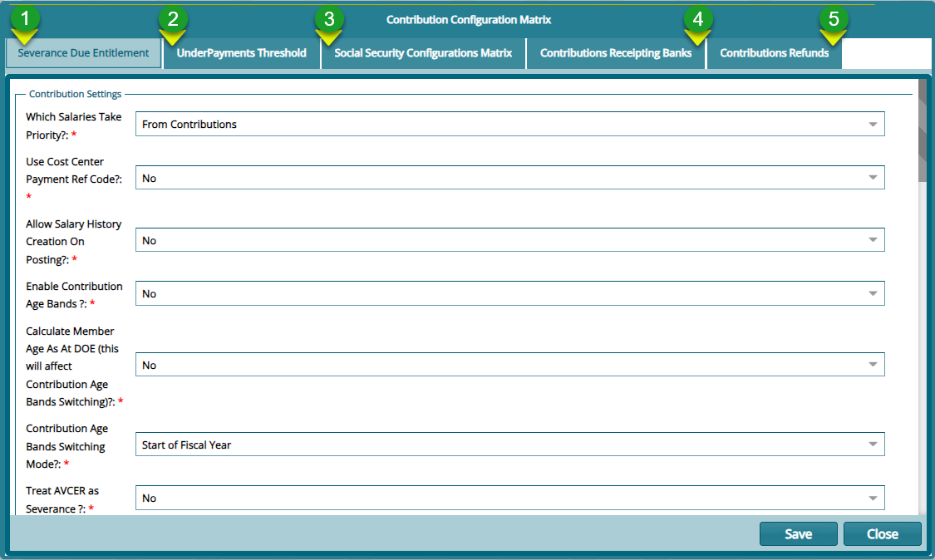The width and height of the screenshot is (935, 560).
Task: Open the Social Security Configurations Matrix tab
Action: (422, 52)
